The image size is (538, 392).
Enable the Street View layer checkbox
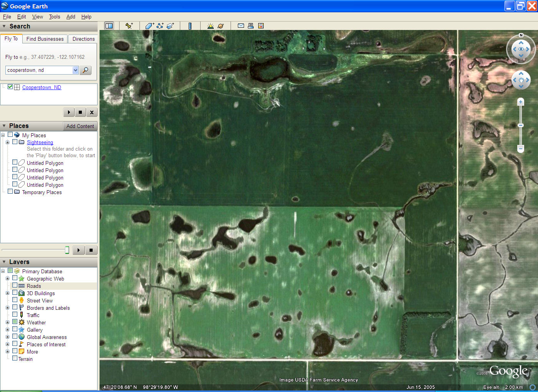pyautogui.click(x=15, y=300)
